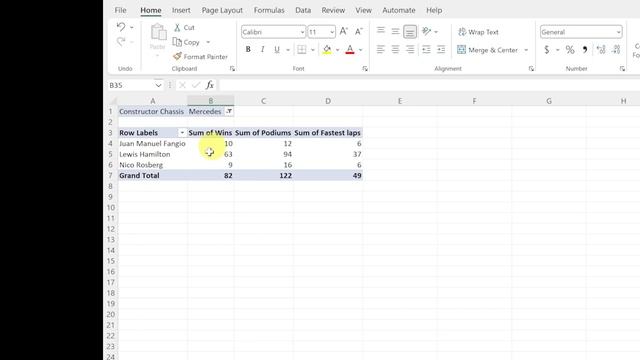Activate the Format Painter brush

click(x=200, y=57)
